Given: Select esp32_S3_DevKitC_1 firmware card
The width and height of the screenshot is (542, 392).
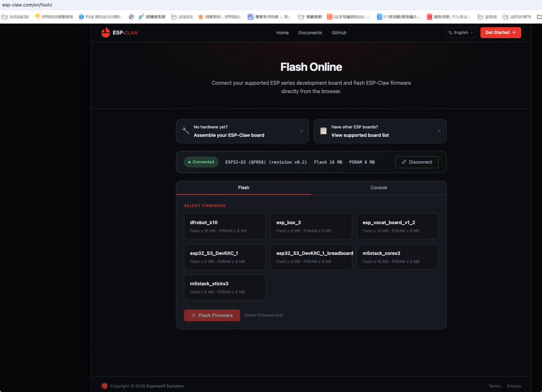Looking at the screenshot, I should click(x=225, y=257).
